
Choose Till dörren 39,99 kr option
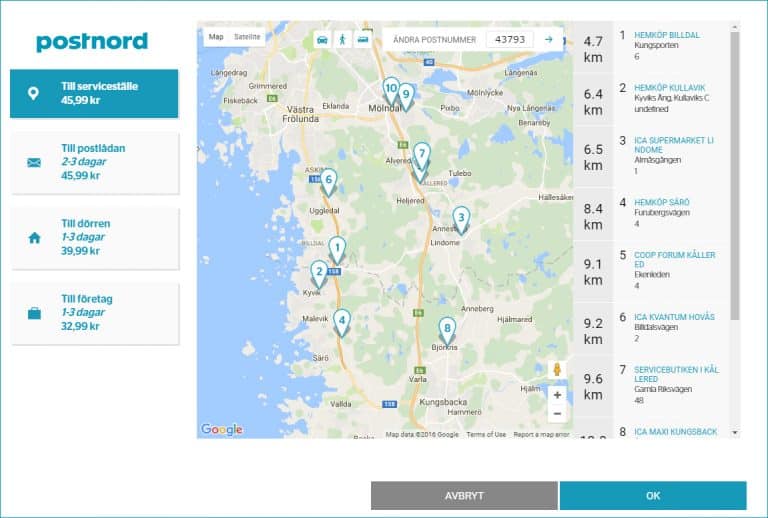[95, 238]
